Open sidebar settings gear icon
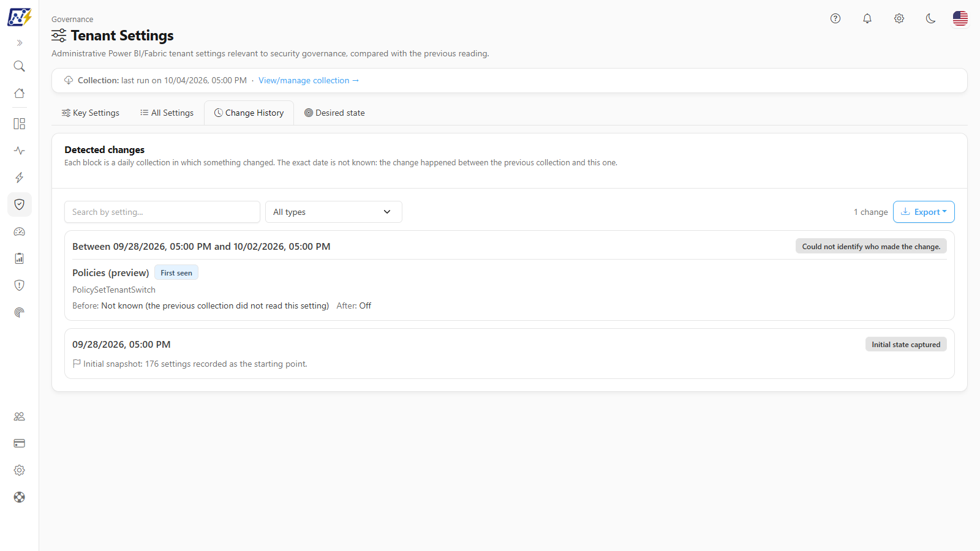This screenshot has width=980, height=551. (x=20, y=470)
